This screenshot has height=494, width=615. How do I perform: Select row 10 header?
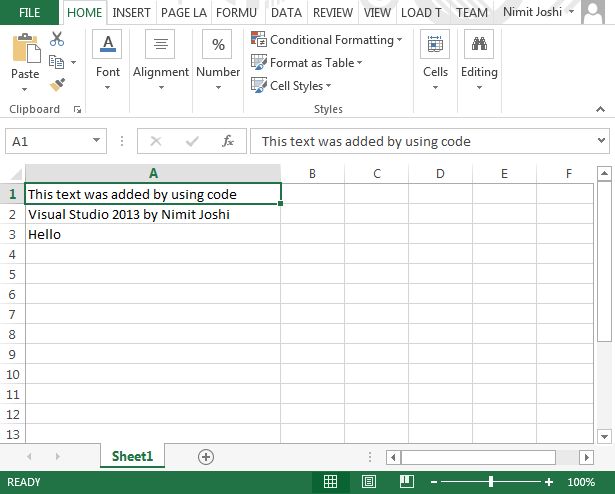pyautogui.click(x=12, y=374)
